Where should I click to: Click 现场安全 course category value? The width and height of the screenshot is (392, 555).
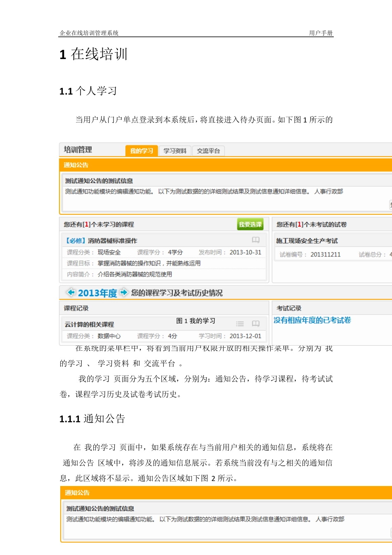pos(109,252)
